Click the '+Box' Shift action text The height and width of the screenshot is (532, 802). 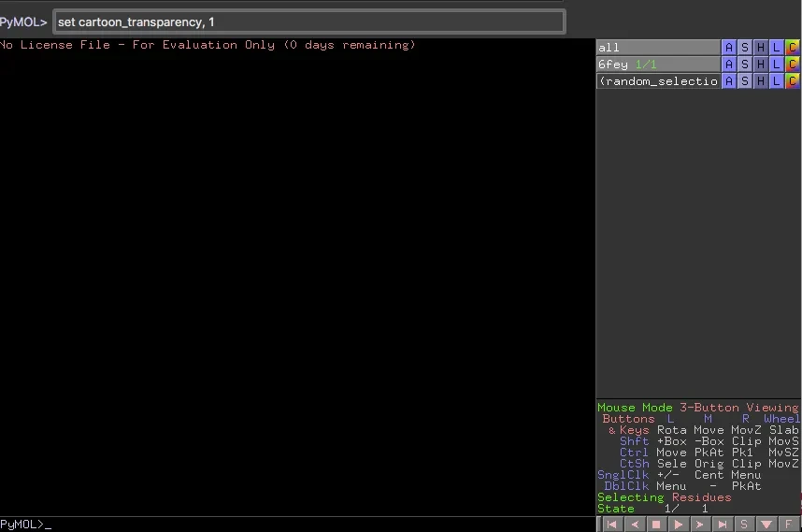pyautogui.click(x=671, y=441)
